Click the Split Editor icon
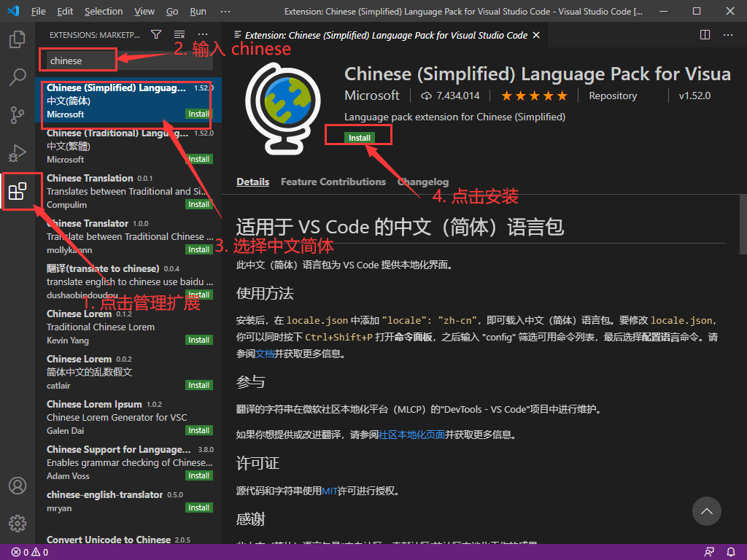Image resolution: width=747 pixels, height=560 pixels. click(x=705, y=34)
